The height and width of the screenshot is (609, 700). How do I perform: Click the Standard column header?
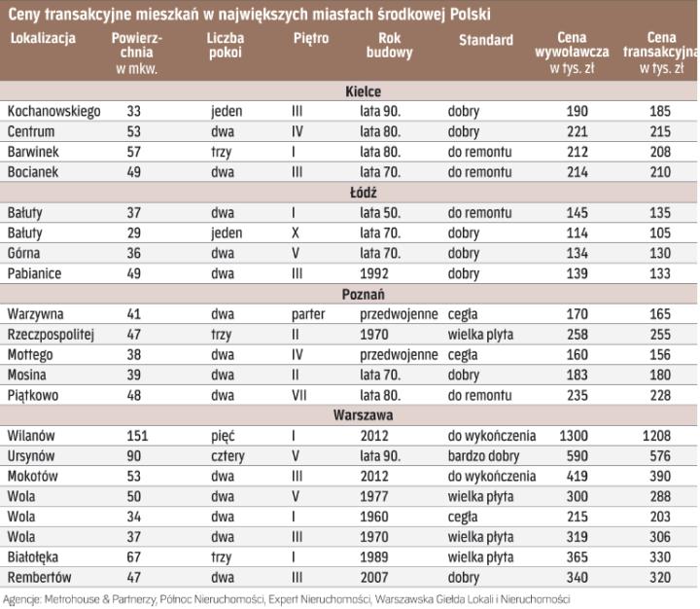click(x=485, y=40)
